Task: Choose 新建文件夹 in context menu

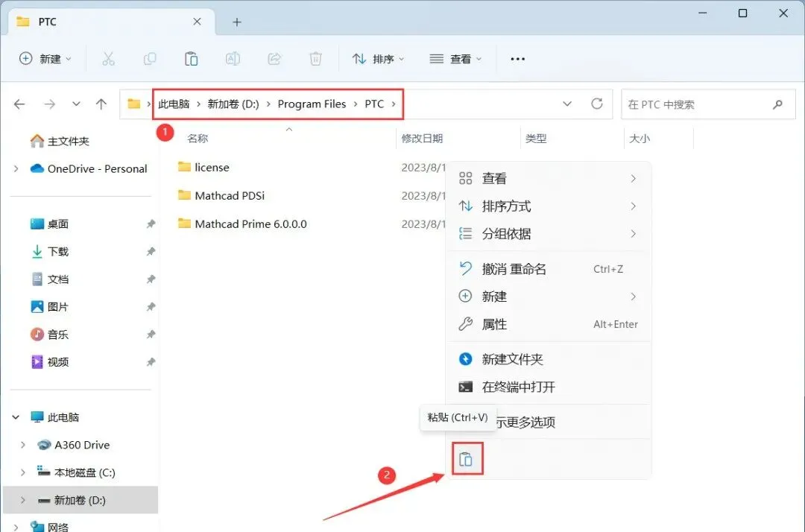Action: [549, 359]
